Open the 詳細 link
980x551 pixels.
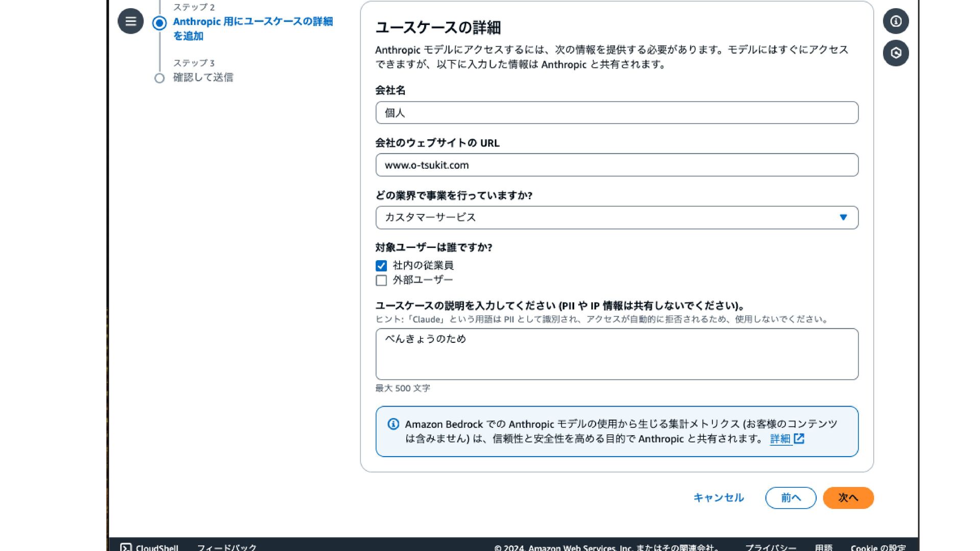click(779, 439)
